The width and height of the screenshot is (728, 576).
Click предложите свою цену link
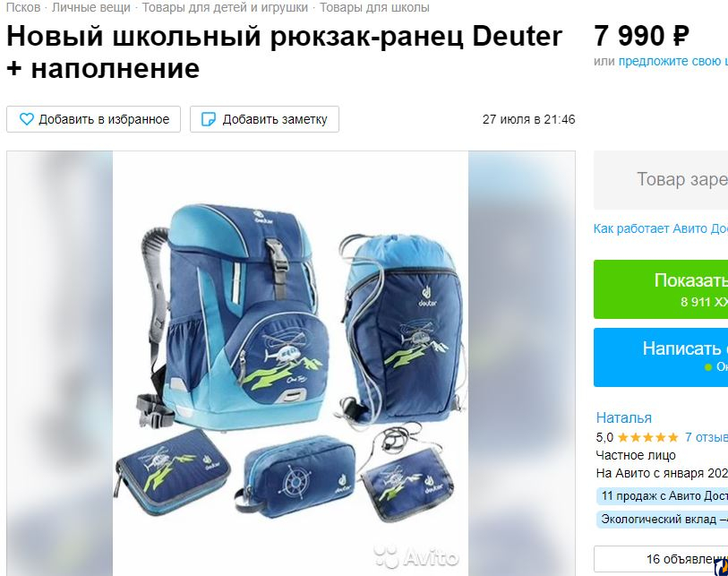(x=672, y=61)
